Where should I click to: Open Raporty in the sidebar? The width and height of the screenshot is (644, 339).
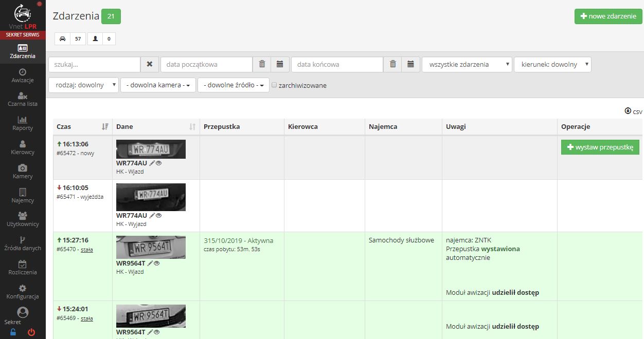click(23, 124)
